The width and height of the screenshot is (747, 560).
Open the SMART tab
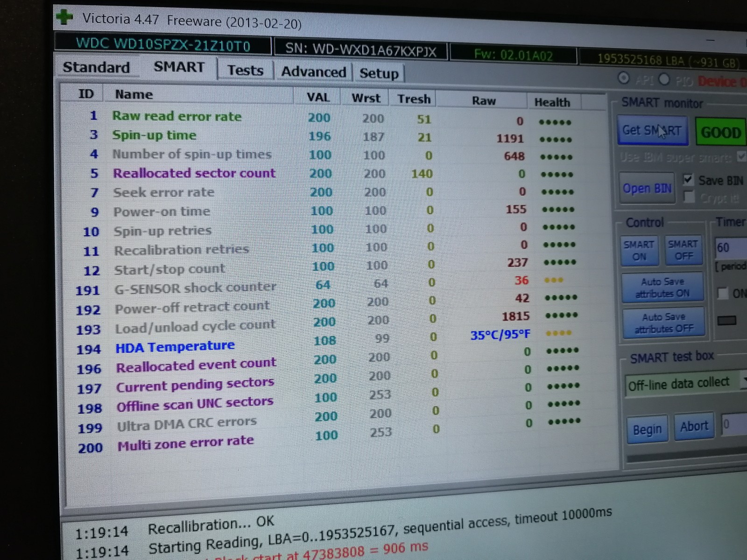pos(179,67)
